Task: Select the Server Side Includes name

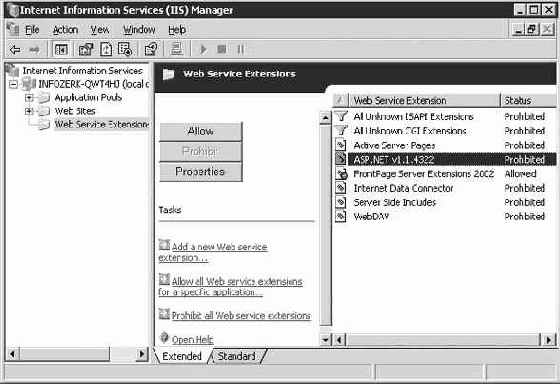Action: click(395, 202)
